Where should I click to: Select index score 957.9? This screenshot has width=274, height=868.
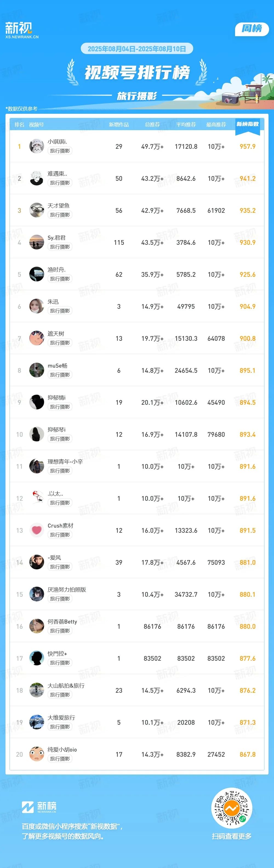pos(248,147)
